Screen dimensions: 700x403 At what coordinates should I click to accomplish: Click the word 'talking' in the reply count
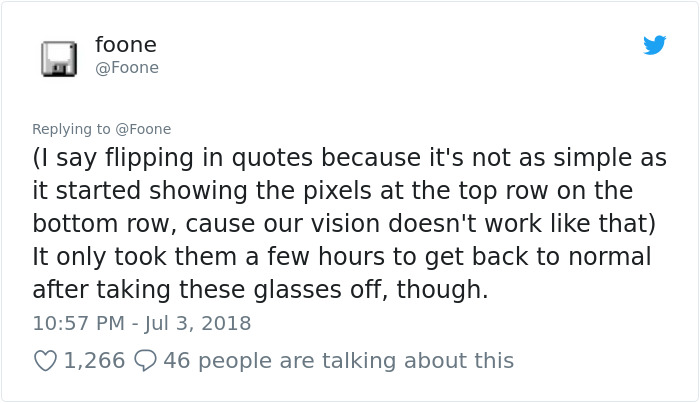(x=359, y=361)
